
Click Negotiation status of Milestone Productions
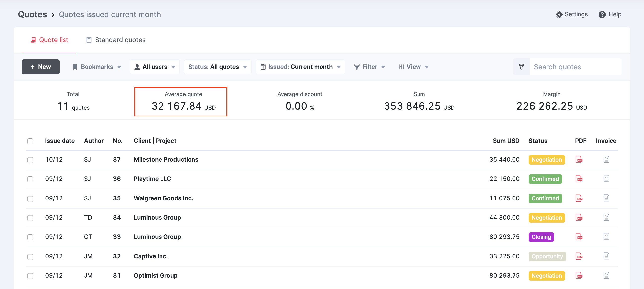[547, 160]
